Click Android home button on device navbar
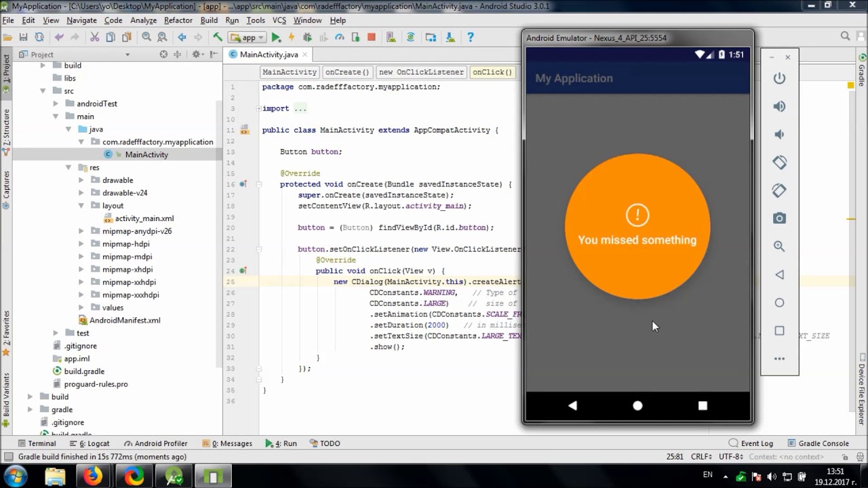868x488 pixels. tap(637, 405)
